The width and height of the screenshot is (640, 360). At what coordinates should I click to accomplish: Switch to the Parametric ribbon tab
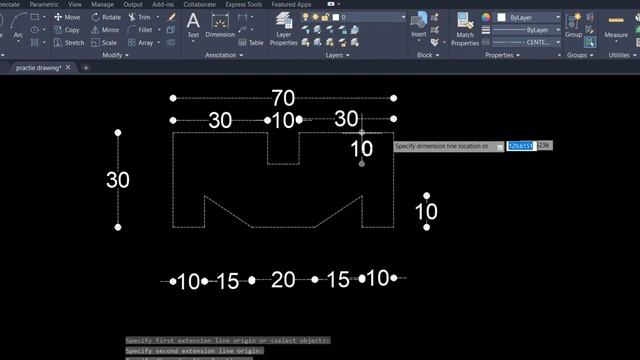44,4
